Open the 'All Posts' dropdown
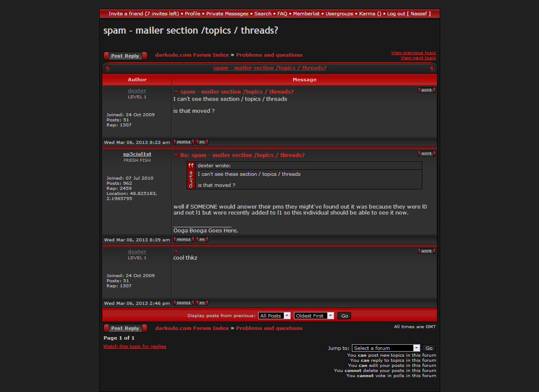Image resolution: width=539 pixels, height=392 pixels. pyautogui.click(x=274, y=316)
